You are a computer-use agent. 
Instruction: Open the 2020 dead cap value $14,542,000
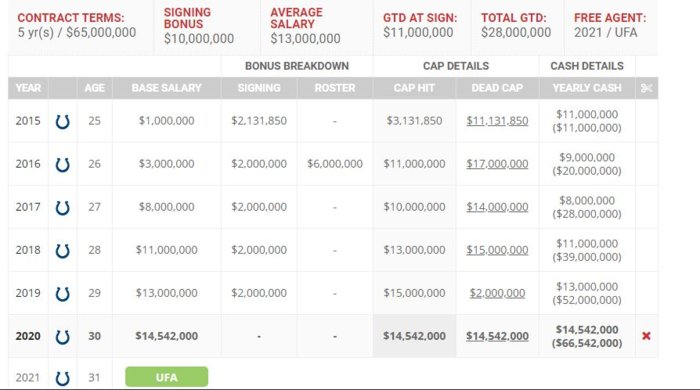pos(497,336)
